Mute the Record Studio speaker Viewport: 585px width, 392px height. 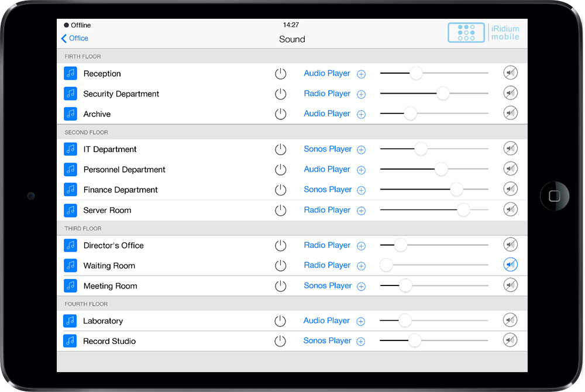click(x=511, y=341)
